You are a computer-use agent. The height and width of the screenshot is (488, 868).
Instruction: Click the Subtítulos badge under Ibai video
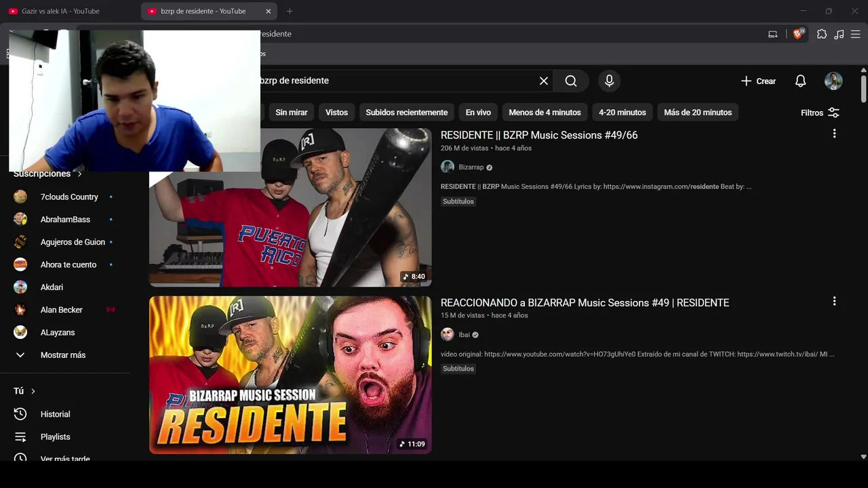tap(458, 369)
